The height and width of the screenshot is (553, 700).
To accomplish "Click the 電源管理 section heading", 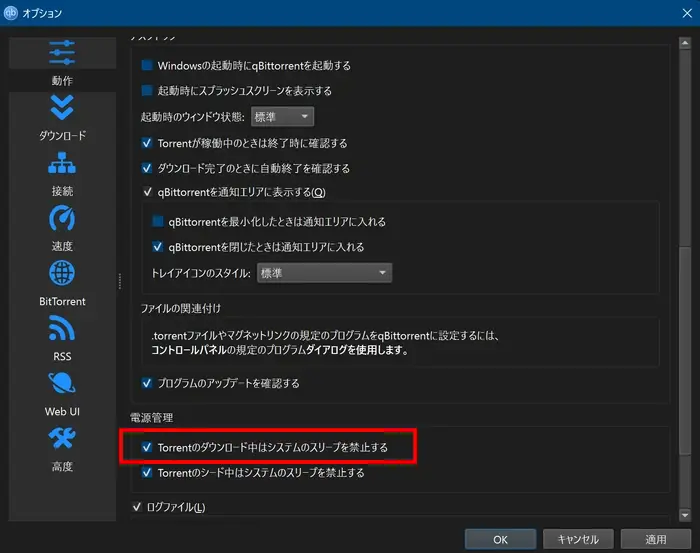I will coord(151,418).
